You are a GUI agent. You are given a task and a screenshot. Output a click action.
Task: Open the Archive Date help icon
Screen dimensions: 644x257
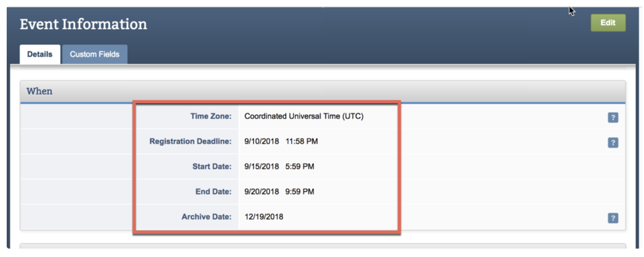[x=613, y=218]
